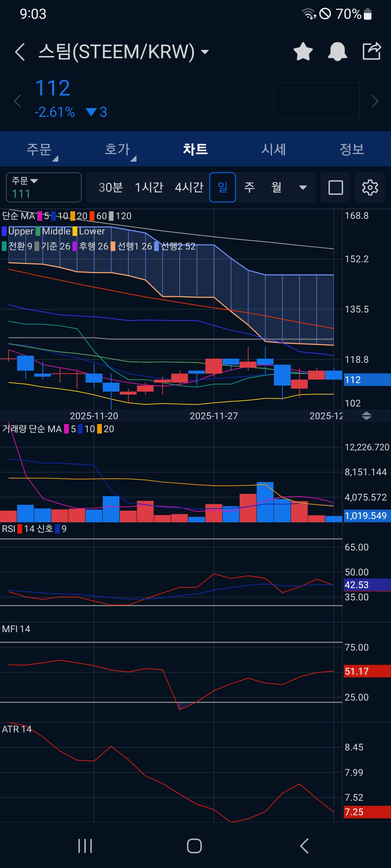Tap the 거래량 단순 MA volume legend

point(32,429)
